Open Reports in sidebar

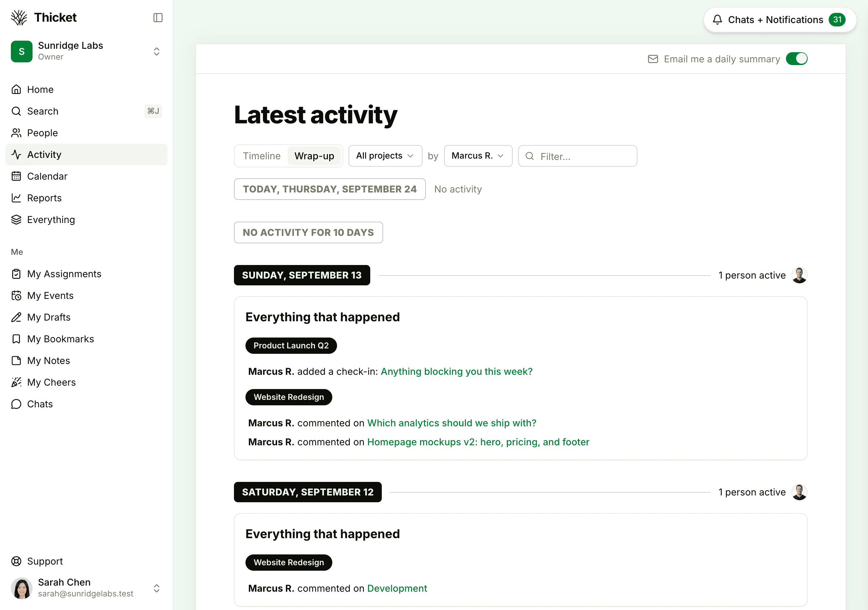[x=86, y=198]
